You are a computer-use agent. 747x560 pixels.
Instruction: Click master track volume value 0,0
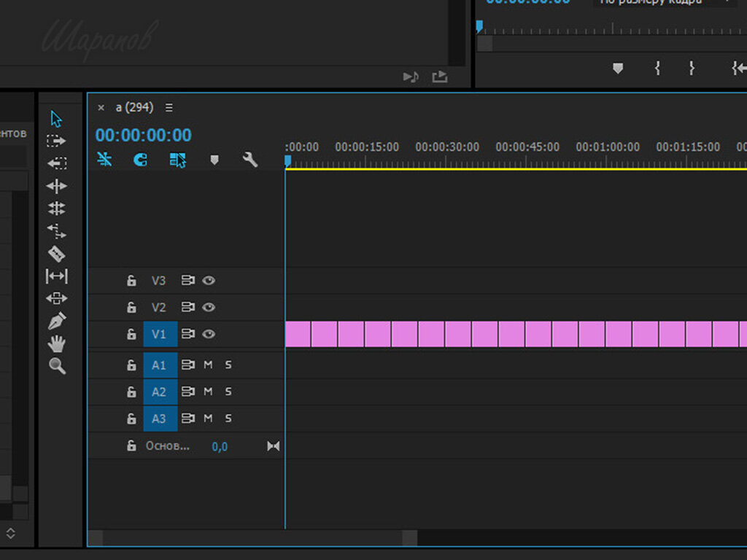220,447
